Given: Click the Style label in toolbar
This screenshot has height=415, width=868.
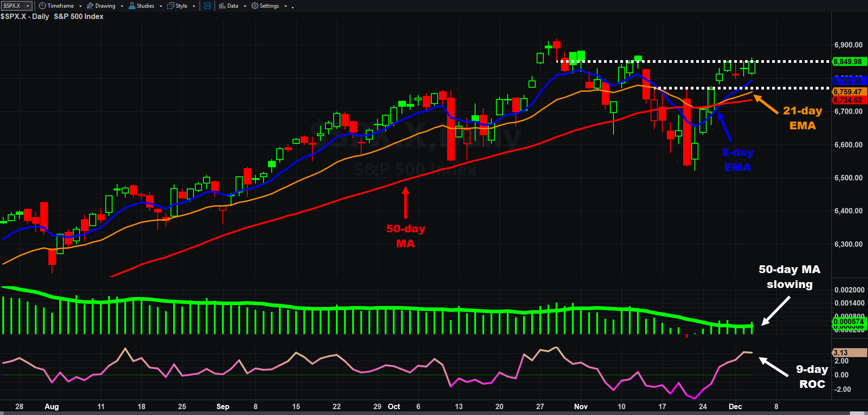Looking at the screenshot, I should pos(182,6).
